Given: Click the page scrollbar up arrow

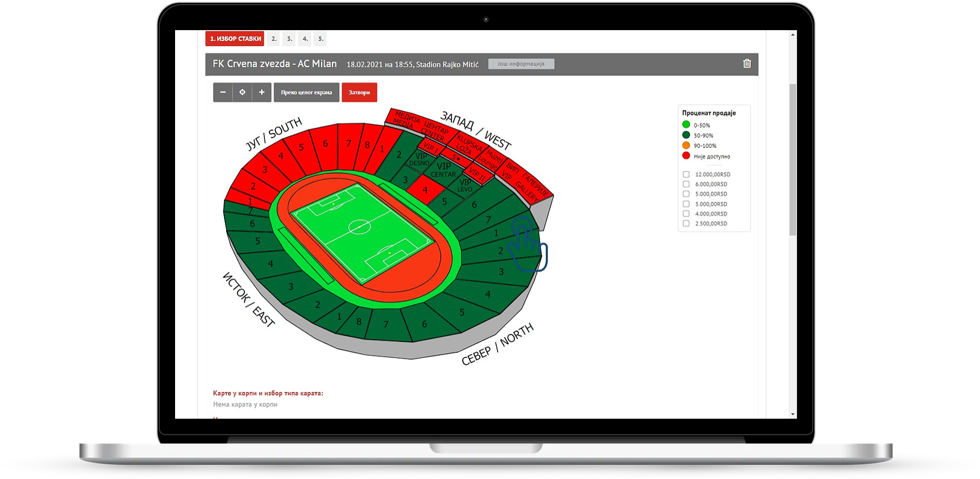Looking at the screenshot, I should coord(792,35).
